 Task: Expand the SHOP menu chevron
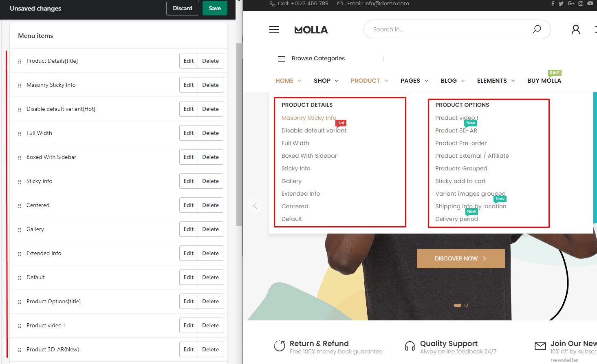pos(337,81)
